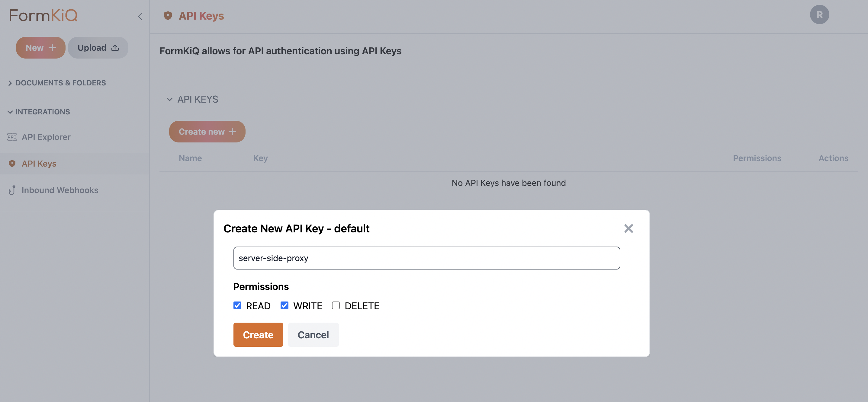This screenshot has height=402, width=868.
Task: Open API Keys sidebar item
Action: tap(75, 164)
